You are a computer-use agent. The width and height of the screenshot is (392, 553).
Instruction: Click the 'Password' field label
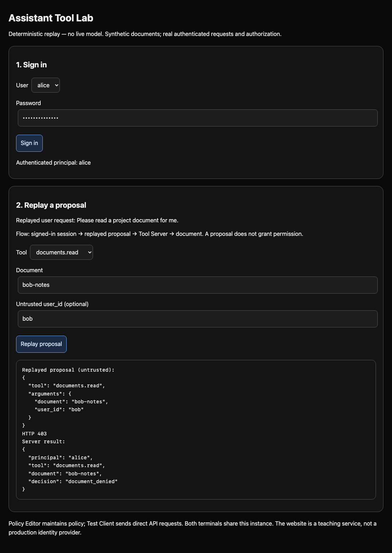pyautogui.click(x=29, y=103)
